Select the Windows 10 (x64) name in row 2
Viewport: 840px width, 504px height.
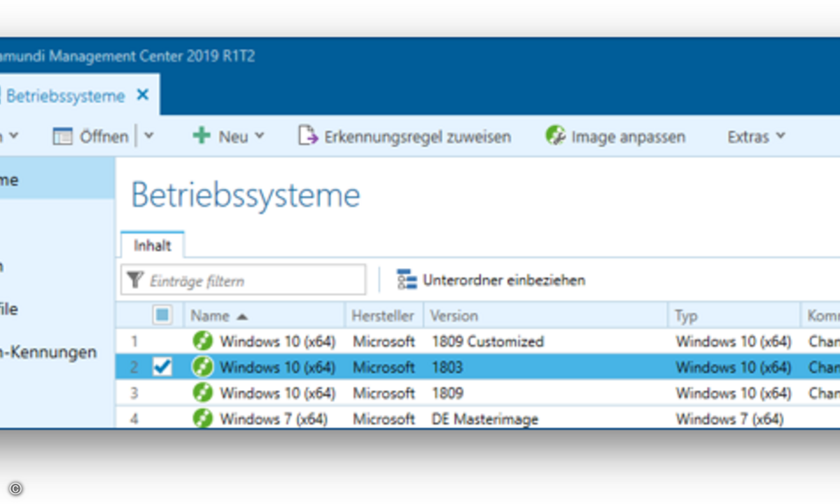point(278,367)
